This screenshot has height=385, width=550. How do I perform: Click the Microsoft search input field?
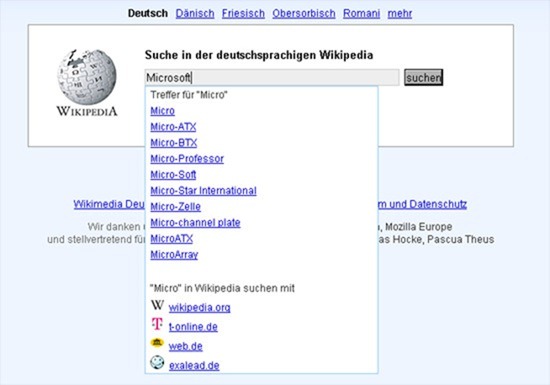pos(272,77)
